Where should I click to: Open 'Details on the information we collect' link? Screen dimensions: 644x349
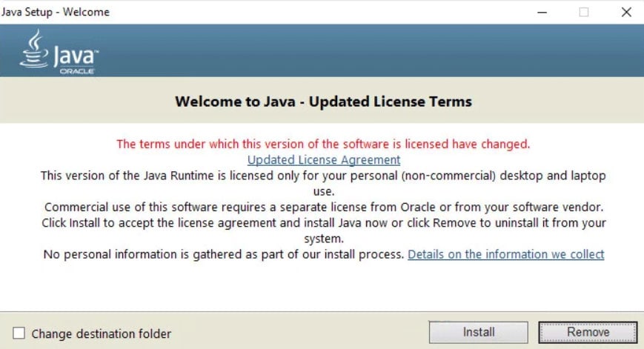click(506, 254)
